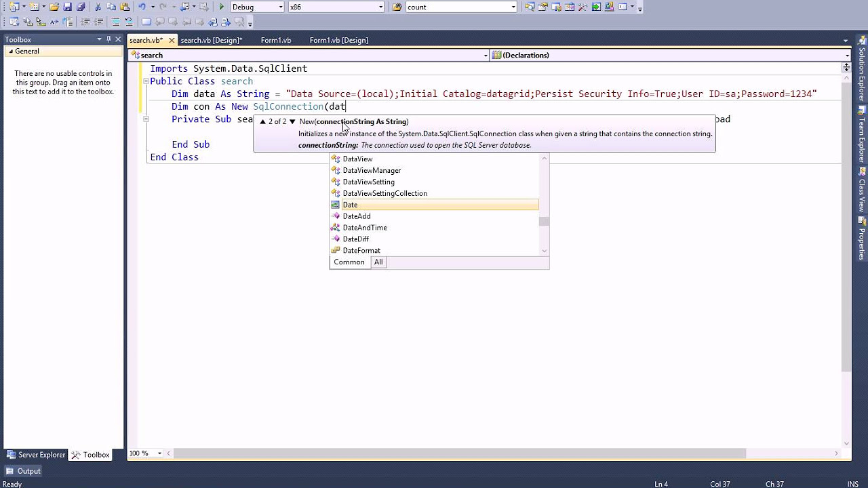Viewport: 868px width, 488px height.
Task: Click the Add New Item icon
Action: tap(34, 7)
